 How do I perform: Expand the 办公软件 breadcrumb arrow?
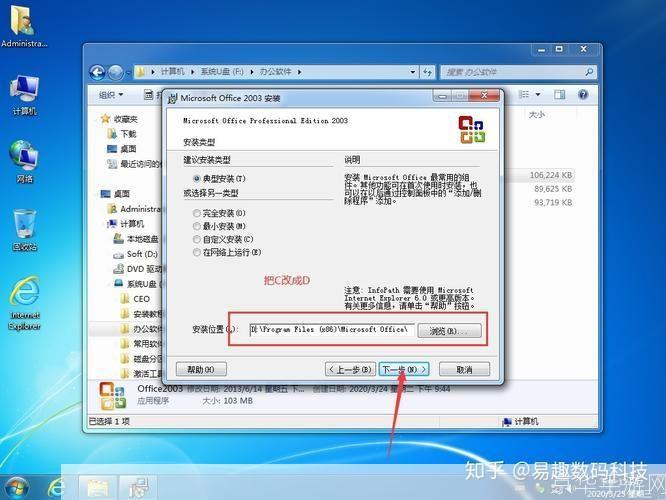pyautogui.click(x=299, y=72)
